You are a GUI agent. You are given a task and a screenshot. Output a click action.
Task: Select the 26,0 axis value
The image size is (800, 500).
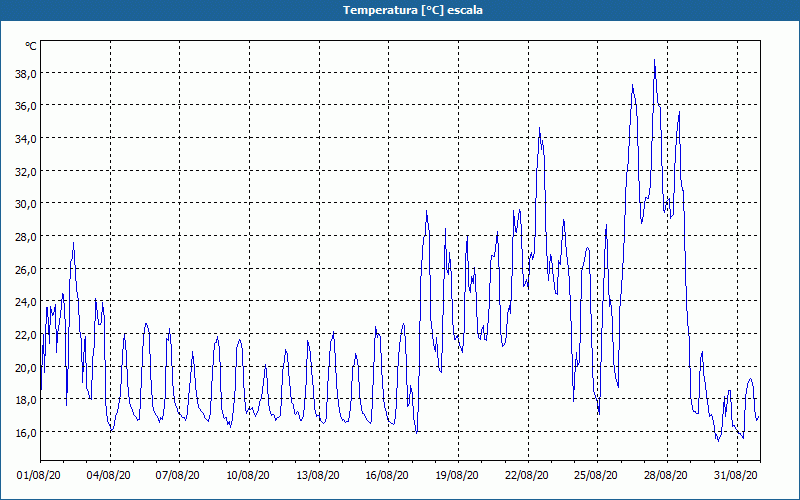click(x=26, y=269)
